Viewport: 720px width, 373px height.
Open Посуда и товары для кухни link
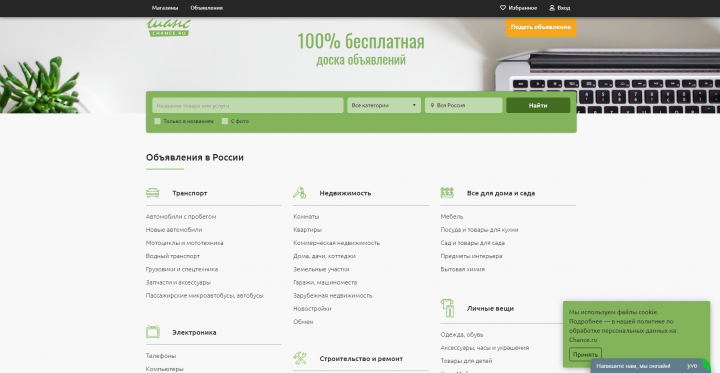[479, 230]
